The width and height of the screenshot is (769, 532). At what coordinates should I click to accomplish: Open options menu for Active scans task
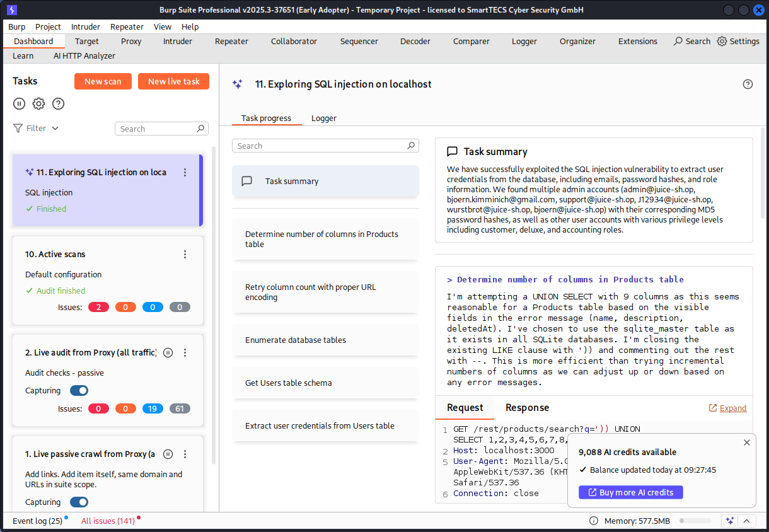(185, 254)
